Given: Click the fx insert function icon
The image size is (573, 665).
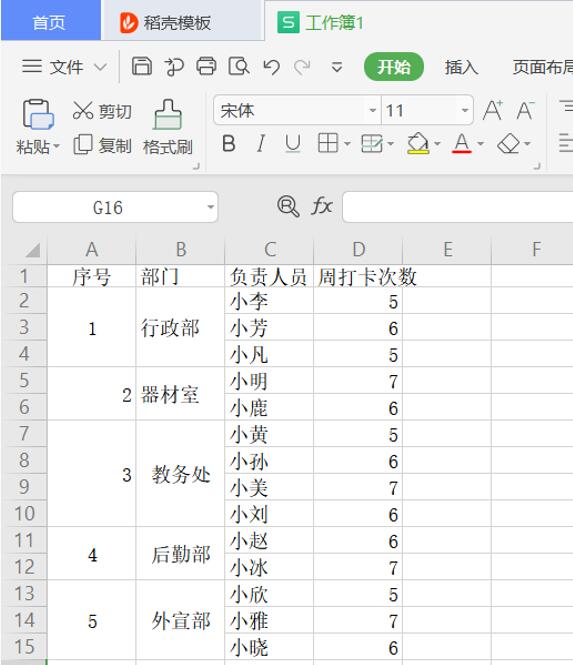Looking at the screenshot, I should click(x=322, y=207).
